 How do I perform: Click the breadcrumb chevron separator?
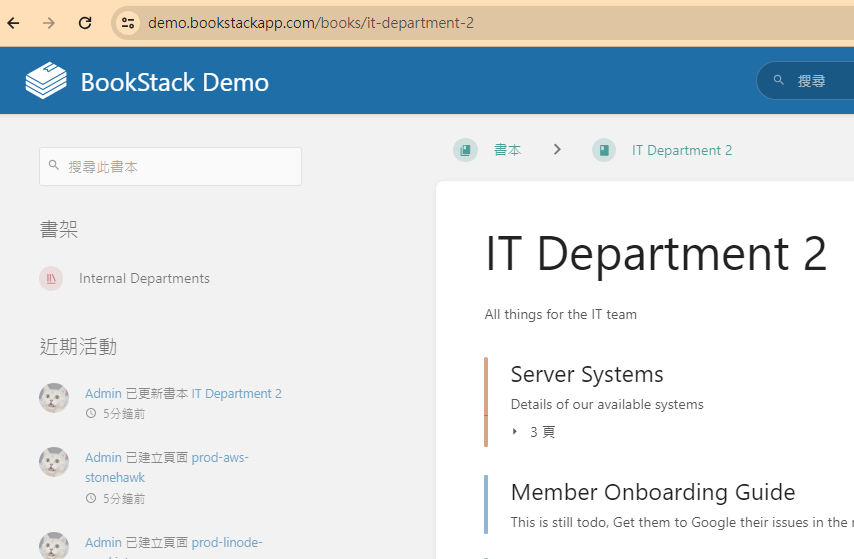pyautogui.click(x=557, y=149)
